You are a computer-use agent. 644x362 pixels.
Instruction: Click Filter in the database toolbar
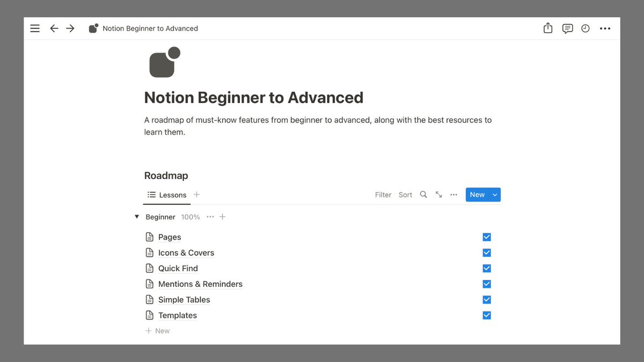(383, 195)
